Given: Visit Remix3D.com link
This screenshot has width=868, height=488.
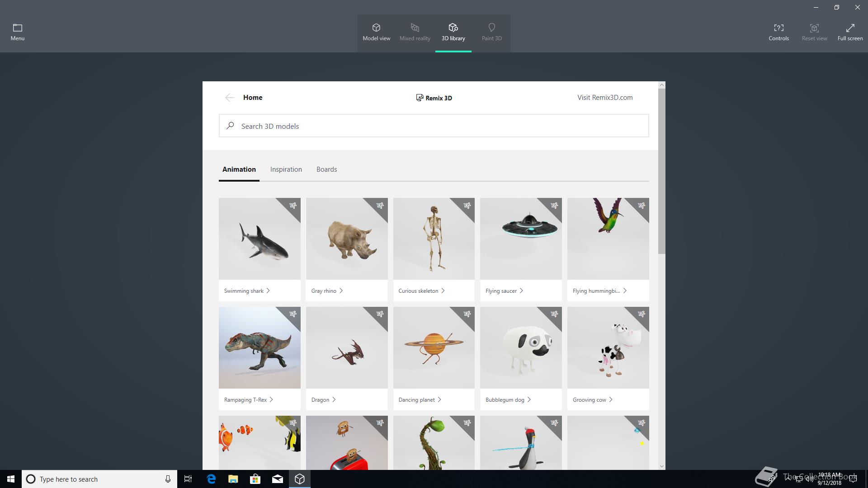Looking at the screenshot, I should tap(605, 98).
